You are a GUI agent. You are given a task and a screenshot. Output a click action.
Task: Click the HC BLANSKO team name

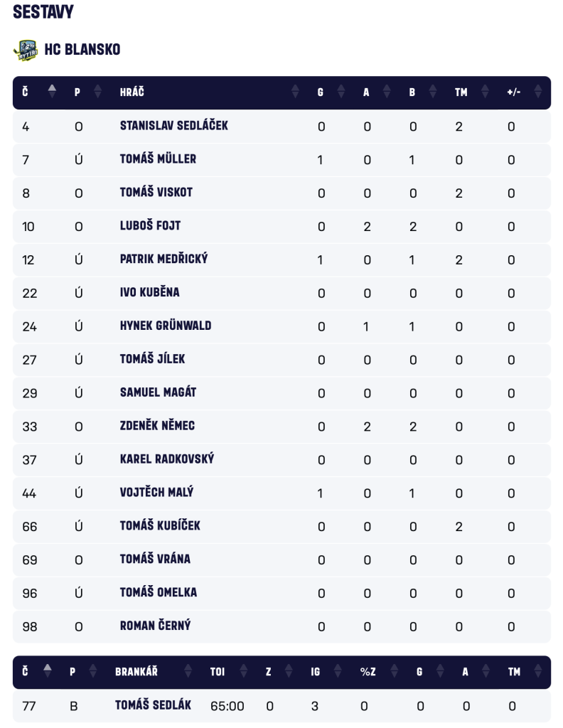click(82, 50)
